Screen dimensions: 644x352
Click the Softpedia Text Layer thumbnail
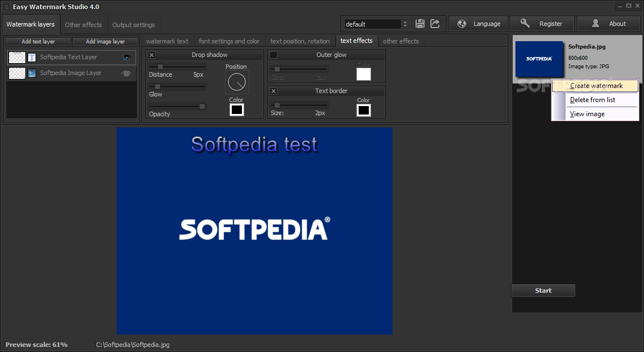tap(17, 58)
